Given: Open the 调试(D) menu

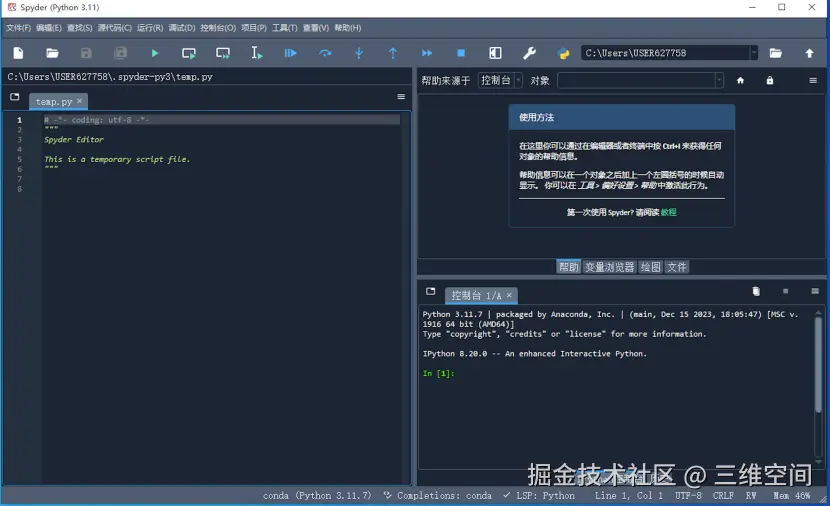Looking at the screenshot, I should point(182,28).
